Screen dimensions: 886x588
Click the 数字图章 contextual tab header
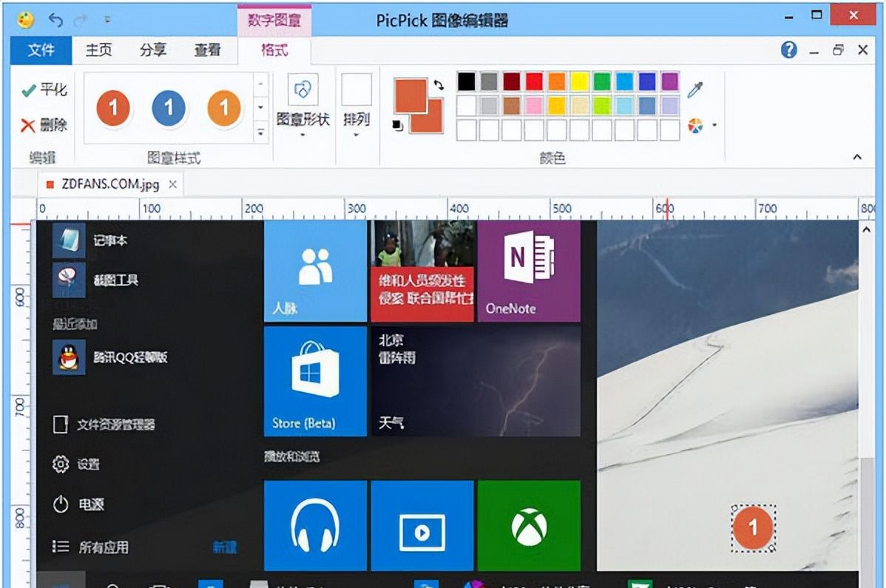[274, 20]
